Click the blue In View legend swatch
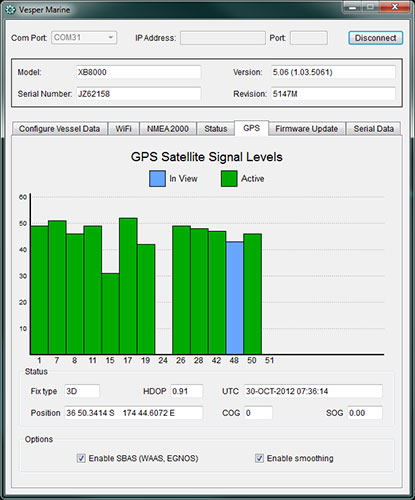 pos(157,179)
